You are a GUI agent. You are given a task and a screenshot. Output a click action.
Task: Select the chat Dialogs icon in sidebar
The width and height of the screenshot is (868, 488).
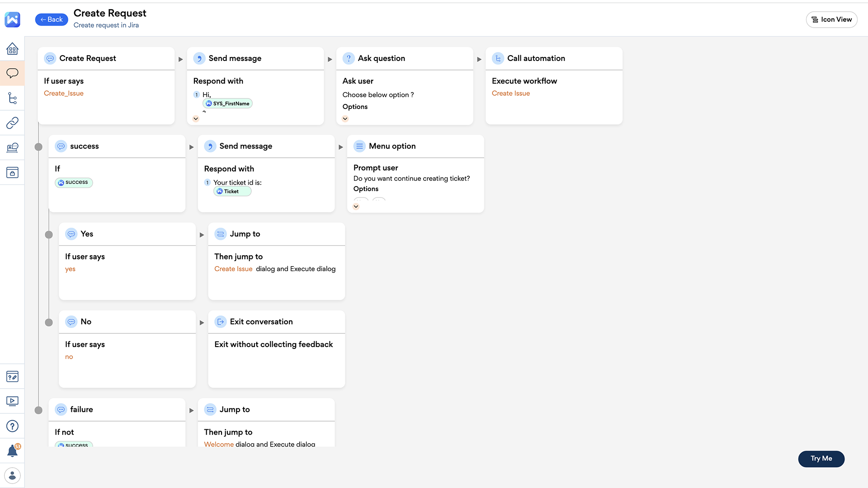click(12, 73)
